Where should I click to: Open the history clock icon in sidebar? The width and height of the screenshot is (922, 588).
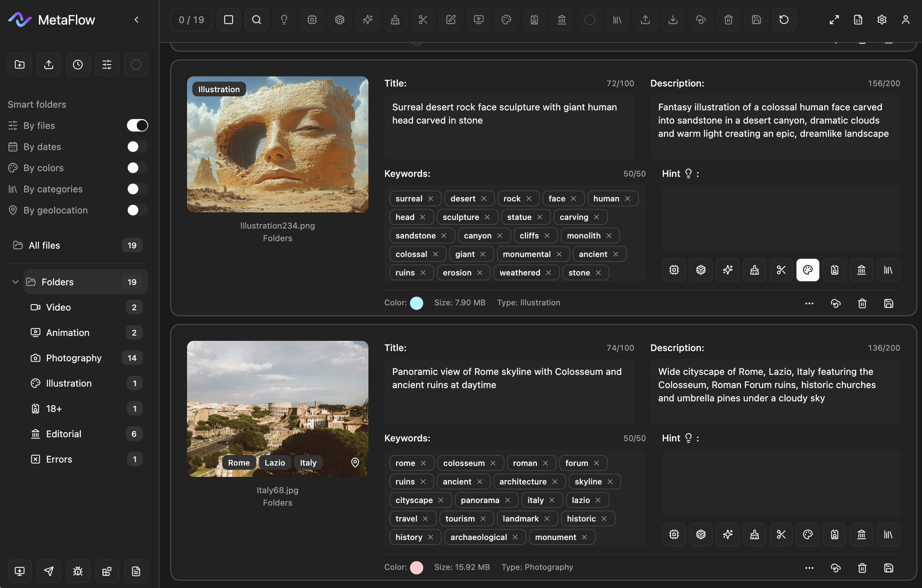tap(78, 64)
